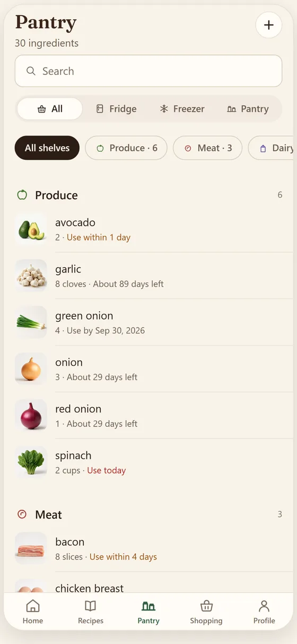Select the All shelves chip
This screenshot has width=297, height=644.
click(47, 148)
